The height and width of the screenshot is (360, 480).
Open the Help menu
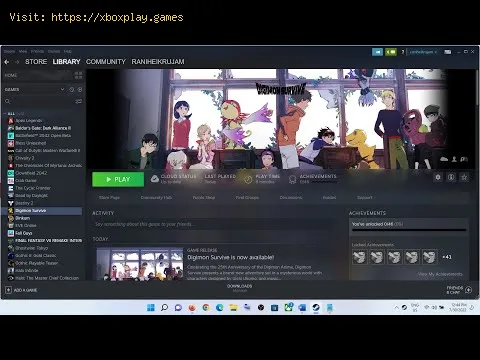coord(68,51)
